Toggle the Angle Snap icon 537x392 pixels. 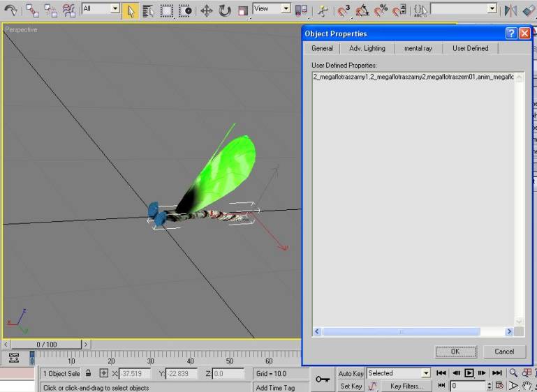[x=362, y=10]
